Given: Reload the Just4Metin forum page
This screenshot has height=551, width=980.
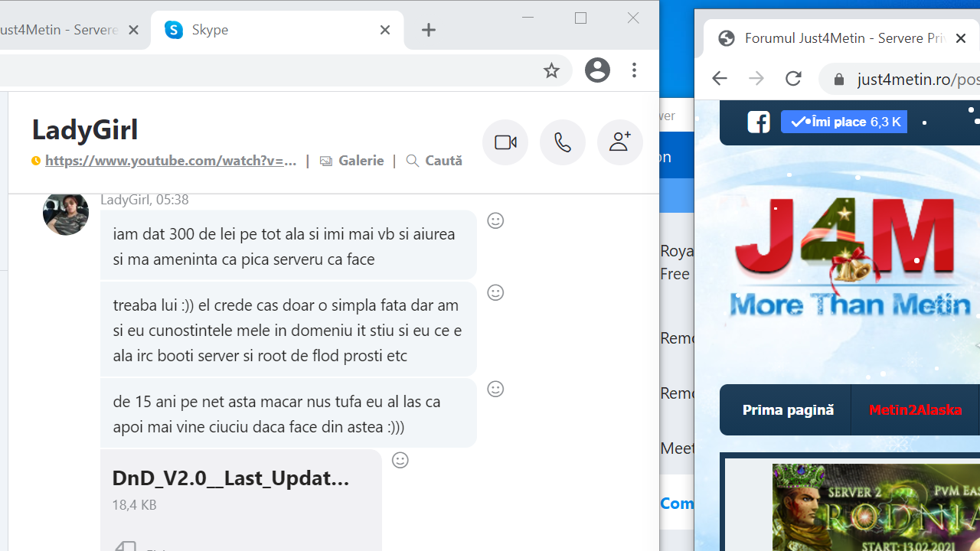Looking at the screenshot, I should tap(793, 78).
